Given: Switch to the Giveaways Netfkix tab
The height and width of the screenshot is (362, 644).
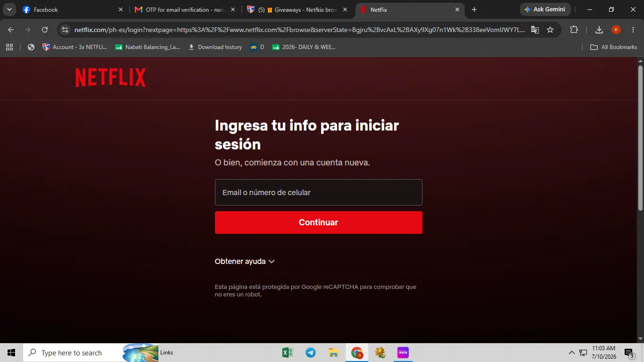Looking at the screenshot, I should (297, 9).
